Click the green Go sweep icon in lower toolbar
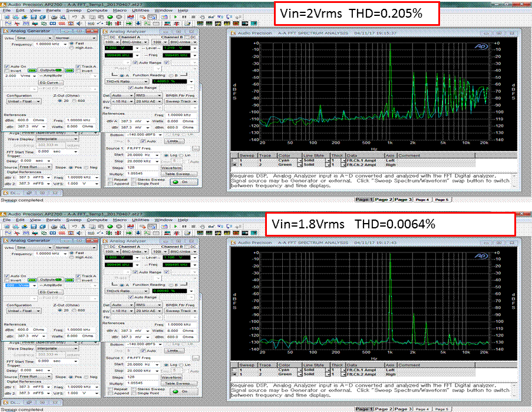 tap(110, 227)
